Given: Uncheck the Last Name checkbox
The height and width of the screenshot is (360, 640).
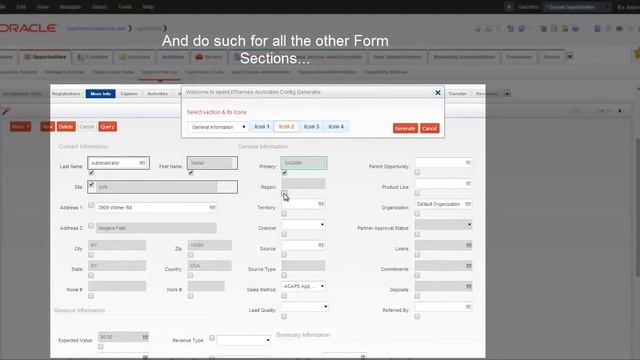Looking at the screenshot, I should pyautogui.click(x=91, y=173).
